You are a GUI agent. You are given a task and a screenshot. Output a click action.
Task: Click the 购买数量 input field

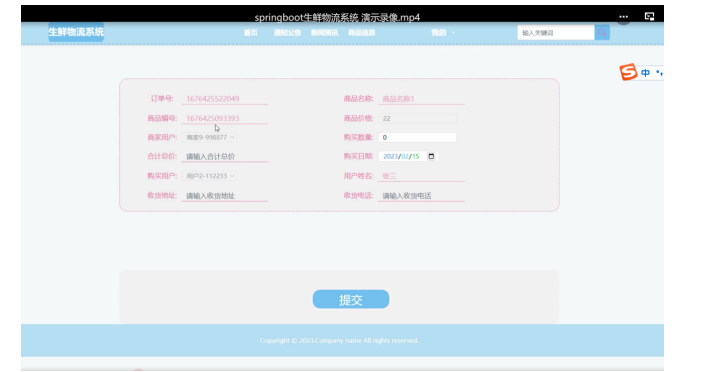417,137
